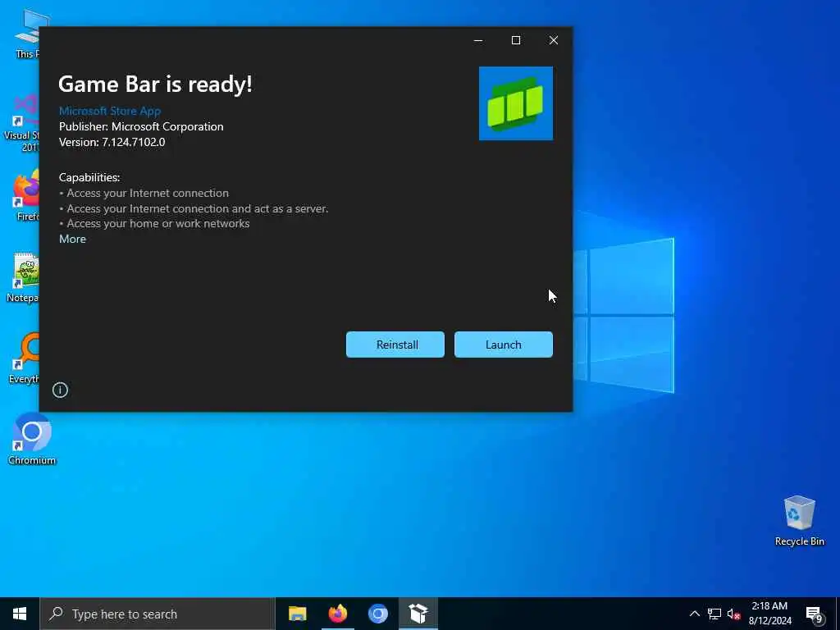
Task: Select App Installer taskbar icon
Action: click(418, 614)
